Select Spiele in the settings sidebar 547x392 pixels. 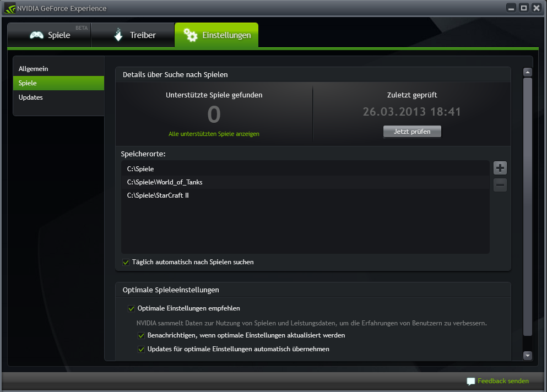(58, 83)
